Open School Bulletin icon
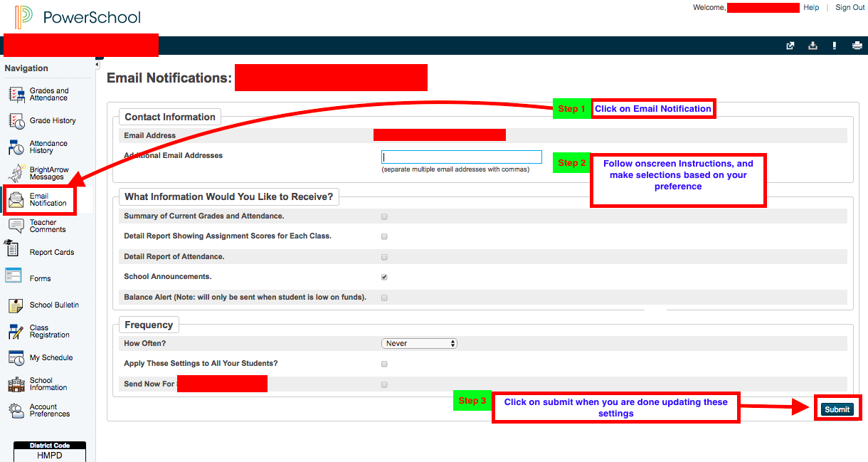Image resolution: width=868 pixels, height=462 pixels. pos(16,305)
